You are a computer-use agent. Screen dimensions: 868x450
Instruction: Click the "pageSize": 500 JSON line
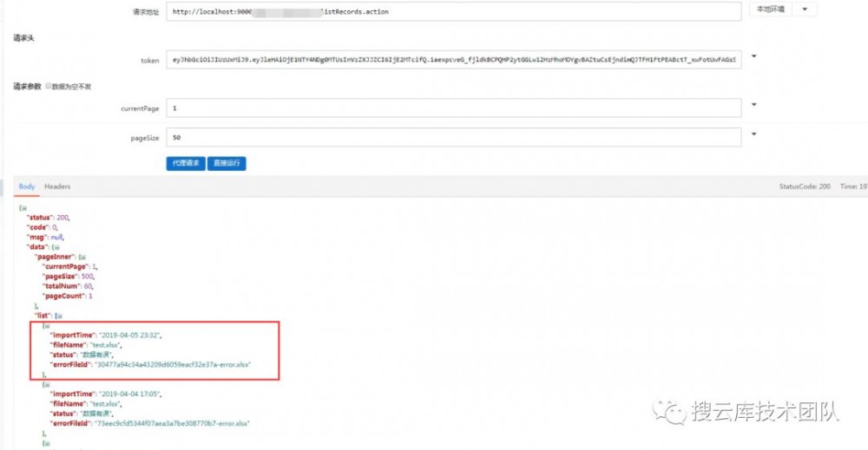click(x=69, y=277)
